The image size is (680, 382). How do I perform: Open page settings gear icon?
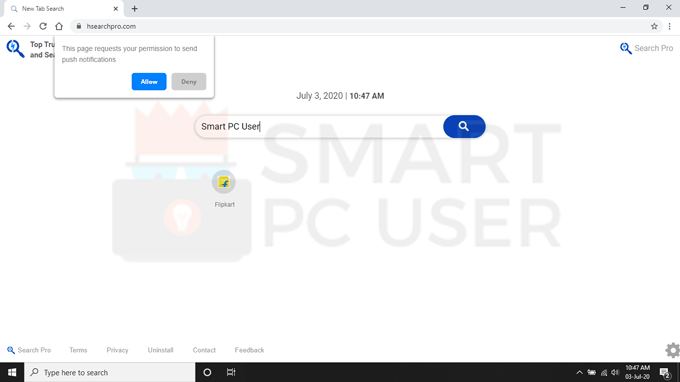[x=673, y=350]
